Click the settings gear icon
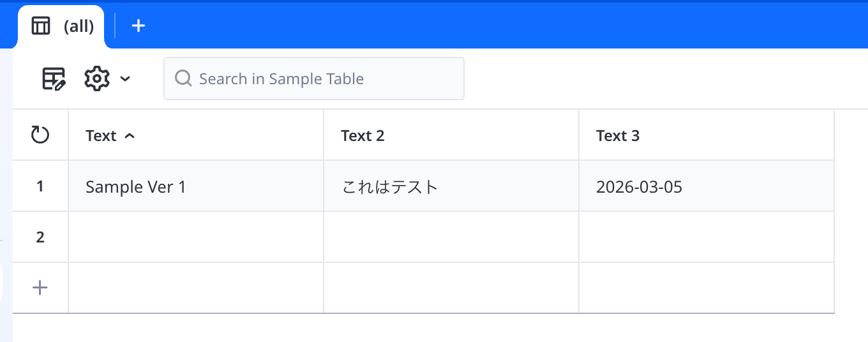Image resolution: width=868 pixels, height=342 pixels. (97, 78)
